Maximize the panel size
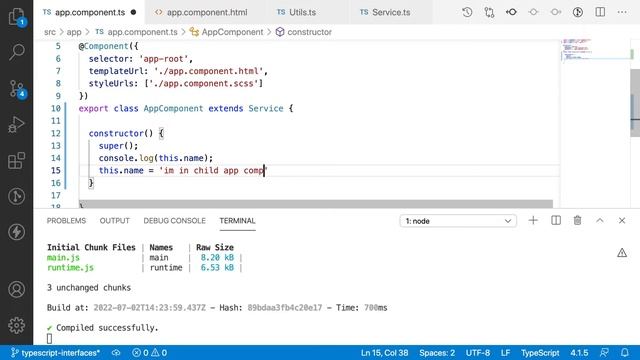The width and height of the screenshot is (640, 360). coord(600,220)
